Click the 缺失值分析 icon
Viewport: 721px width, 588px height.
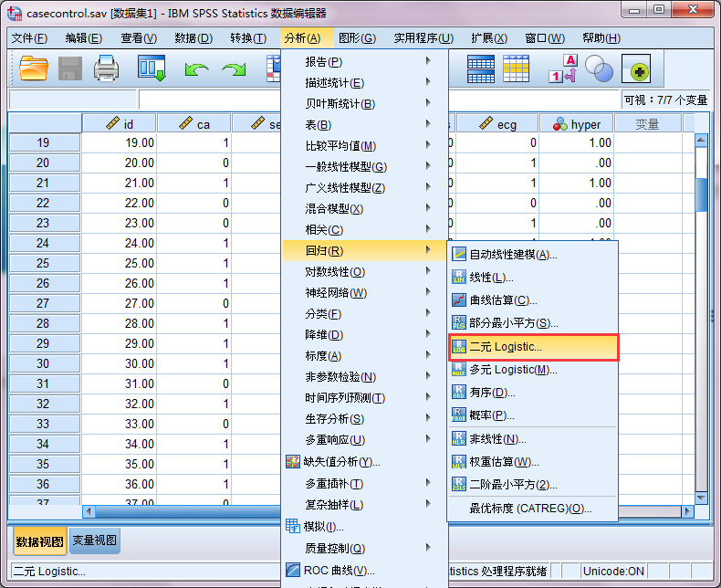click(x=293, y=461)
